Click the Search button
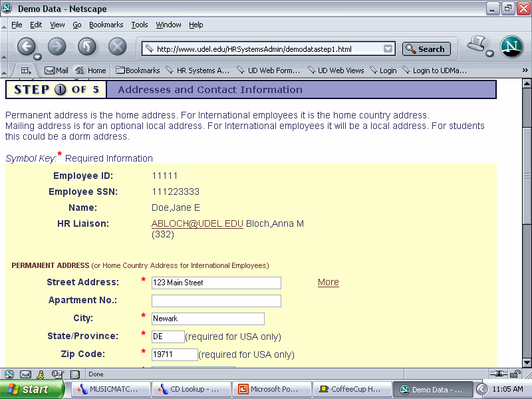This screenshot has height=399, width=532. click(426, 49)
